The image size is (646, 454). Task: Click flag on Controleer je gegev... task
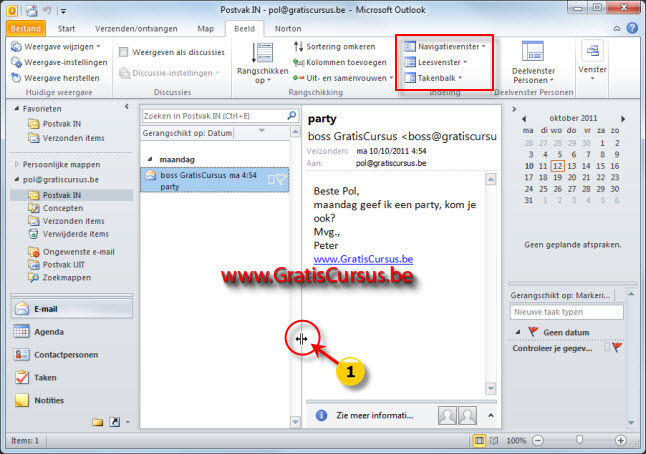[617, 348]
